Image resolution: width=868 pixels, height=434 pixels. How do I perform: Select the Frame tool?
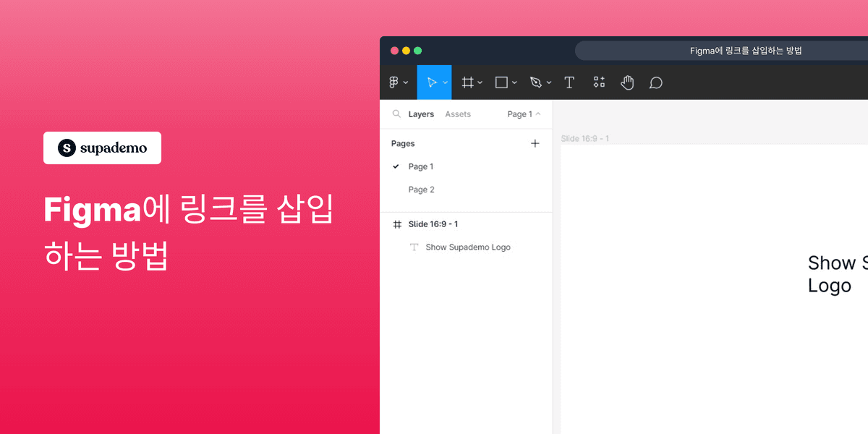click(x=467, y=82)
